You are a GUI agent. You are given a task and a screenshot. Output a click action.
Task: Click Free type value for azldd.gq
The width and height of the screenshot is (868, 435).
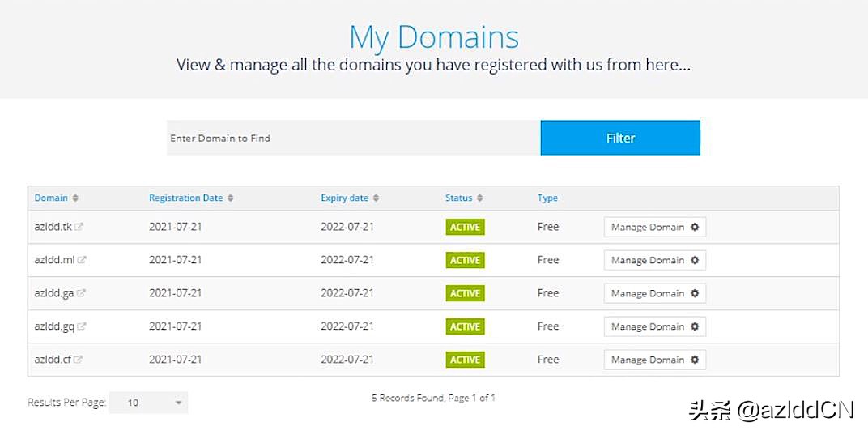[548, 326]
